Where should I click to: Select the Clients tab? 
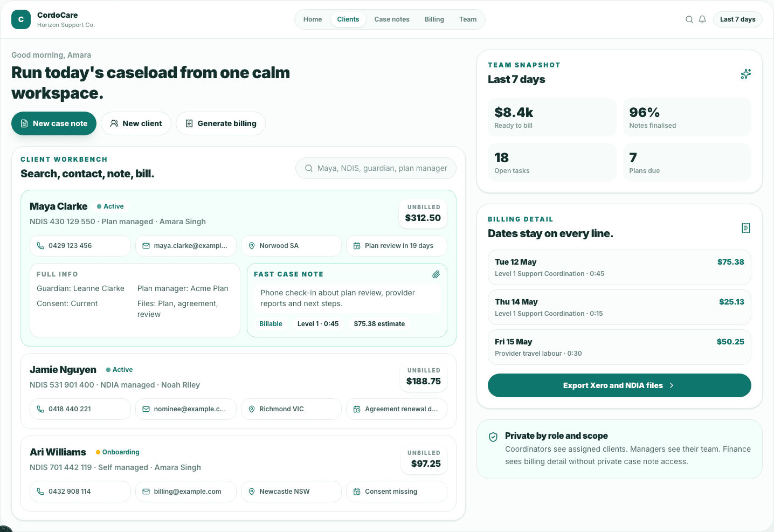click(x=348, y=19)
